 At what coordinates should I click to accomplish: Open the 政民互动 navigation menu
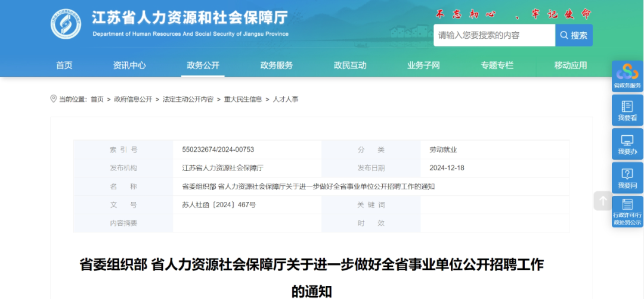pyautogui.click(x=350, y=66)
